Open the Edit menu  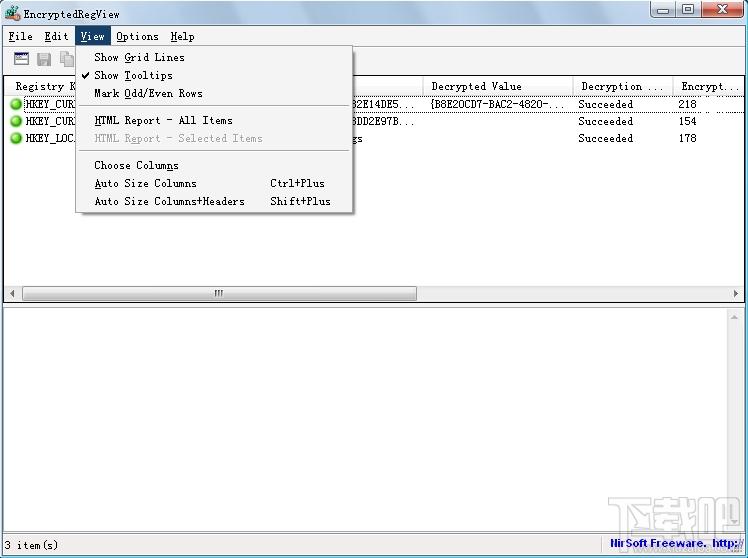[x=56, y=36]
